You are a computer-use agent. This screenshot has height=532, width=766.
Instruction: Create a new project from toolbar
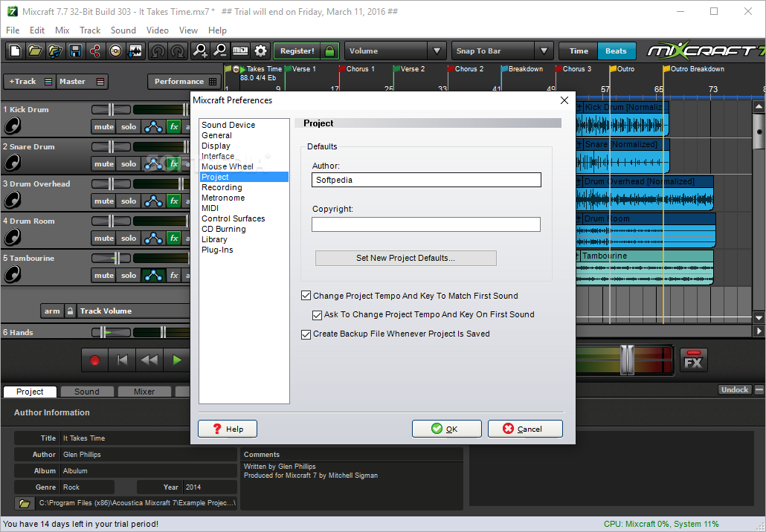(x=15, y=51)
